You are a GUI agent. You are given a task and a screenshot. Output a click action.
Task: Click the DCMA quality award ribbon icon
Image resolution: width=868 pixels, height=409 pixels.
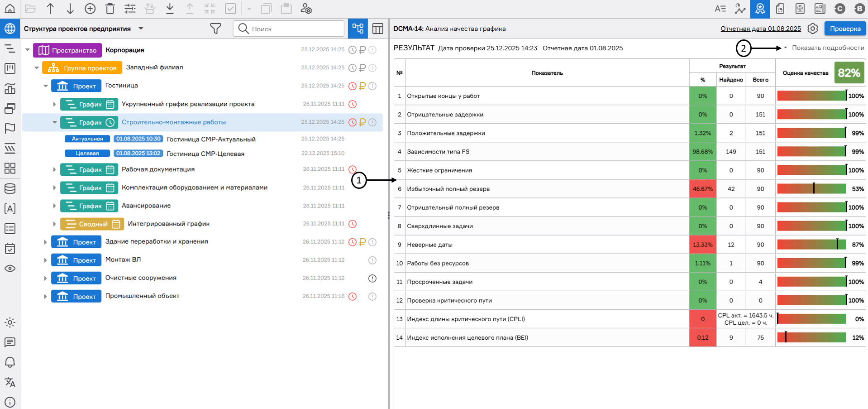click(x=760, y=9)
